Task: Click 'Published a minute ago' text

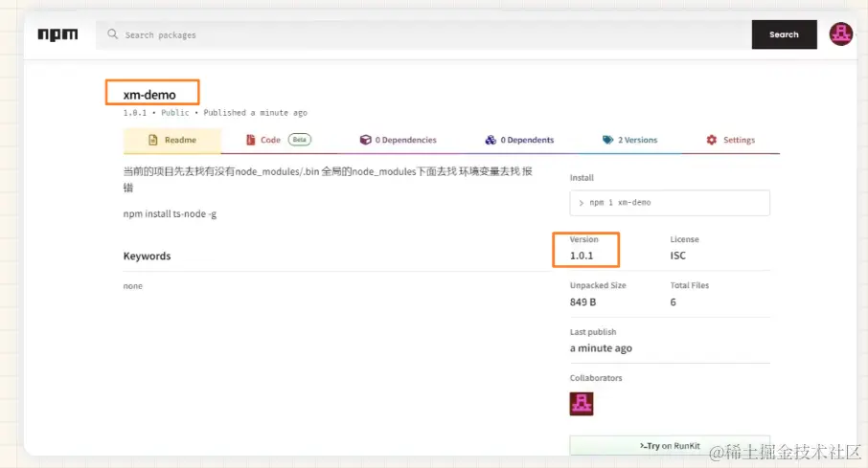Action: pos(255,113)
